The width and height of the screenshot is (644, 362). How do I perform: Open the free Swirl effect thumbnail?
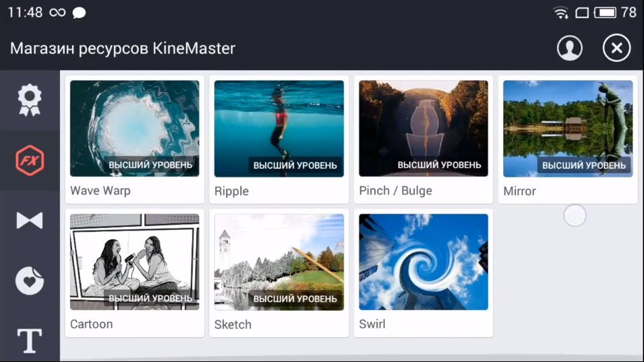(423, 262)
